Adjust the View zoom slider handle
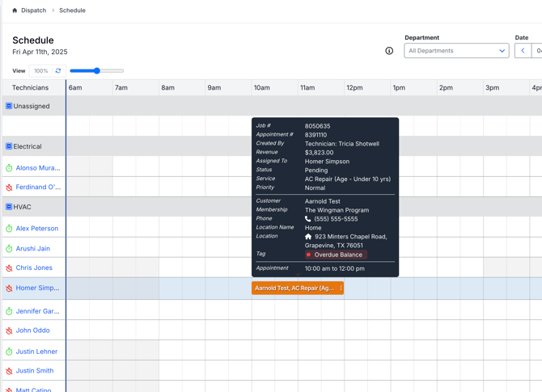This screenshot has height=392, width=542. coord(97,71)
